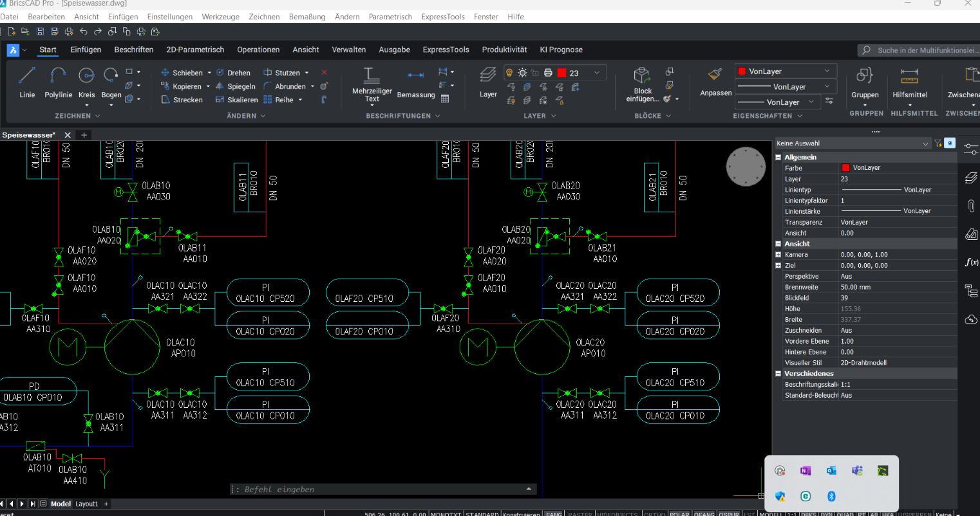This screenshot has width=980, height=516.
Task: Choose the Bogen arc tool
Action: pos(111,82)
